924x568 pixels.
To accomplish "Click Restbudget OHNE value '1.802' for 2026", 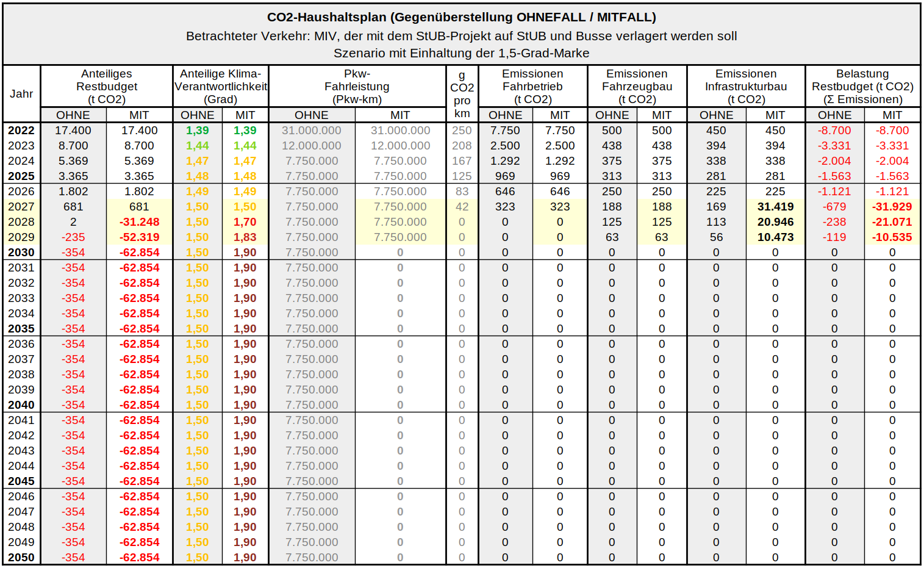I will pyautogui.click(x=73, y=192).
